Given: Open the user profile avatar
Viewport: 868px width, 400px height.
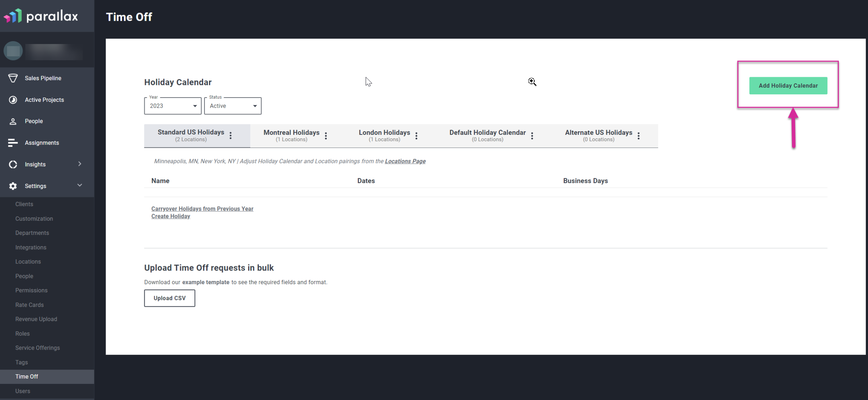Looking at the screenshot, I should click(x=13, y=51).
